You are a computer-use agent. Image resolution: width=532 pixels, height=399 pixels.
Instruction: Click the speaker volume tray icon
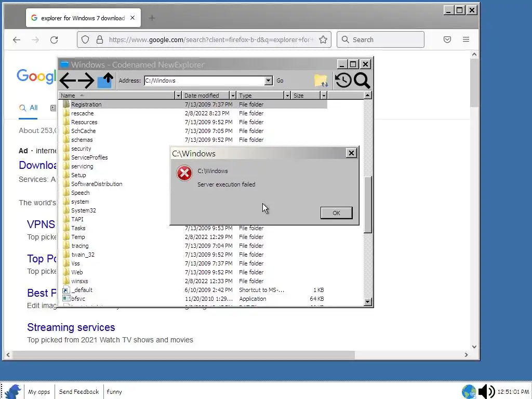486,392
